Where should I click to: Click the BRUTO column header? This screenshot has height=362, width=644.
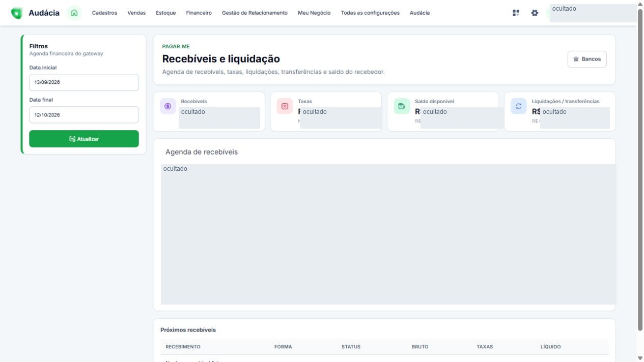(420, 347)
